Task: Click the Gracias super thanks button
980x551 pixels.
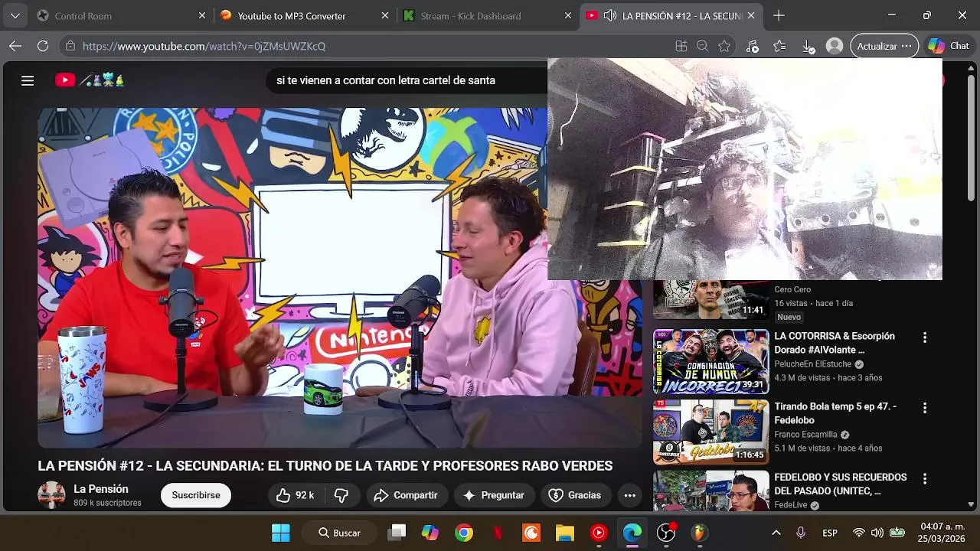Action: point(576,495)
